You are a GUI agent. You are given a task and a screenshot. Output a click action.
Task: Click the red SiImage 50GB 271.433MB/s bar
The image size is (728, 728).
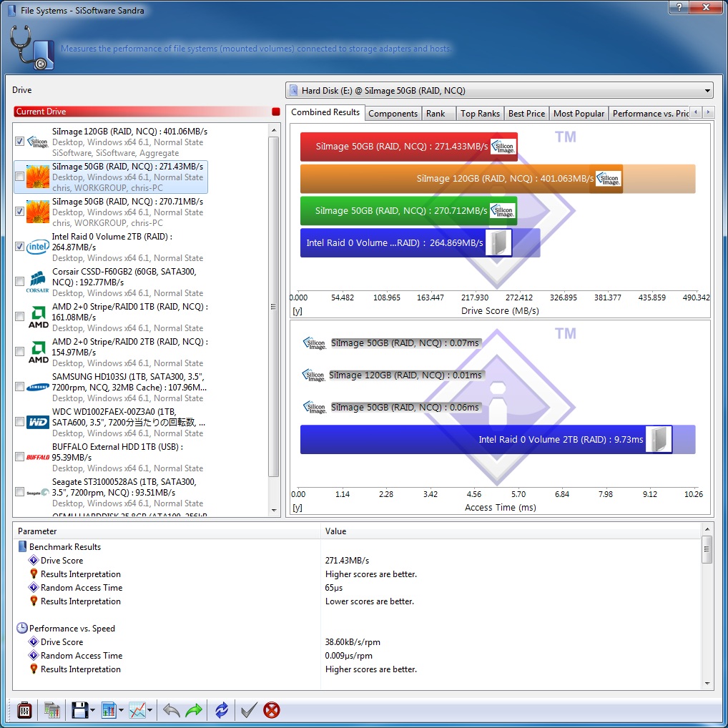pyautogui.click(x=408, y=147)
